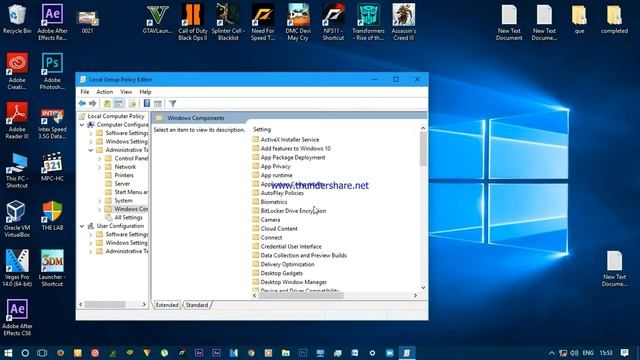The image size is (640, 360).
Task: Click the settings list vertical scrollbar down arrow
Action: (x=423, y=288)
